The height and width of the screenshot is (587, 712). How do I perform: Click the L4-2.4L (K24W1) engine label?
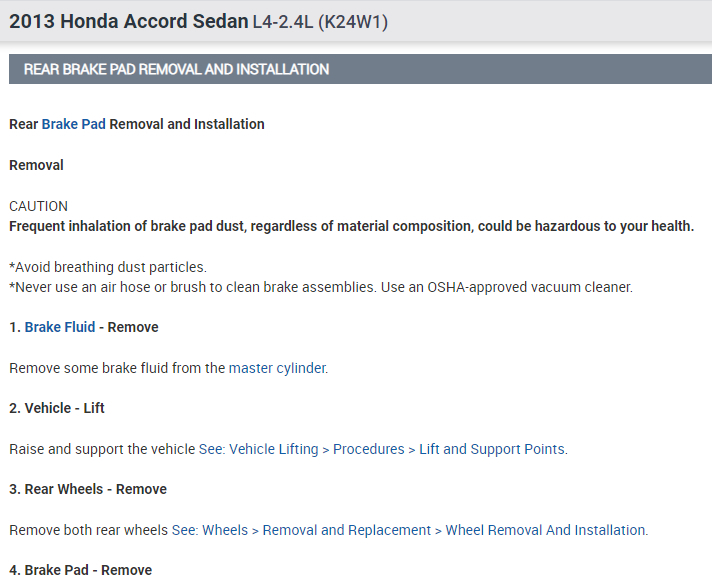(x=320, y=21)
